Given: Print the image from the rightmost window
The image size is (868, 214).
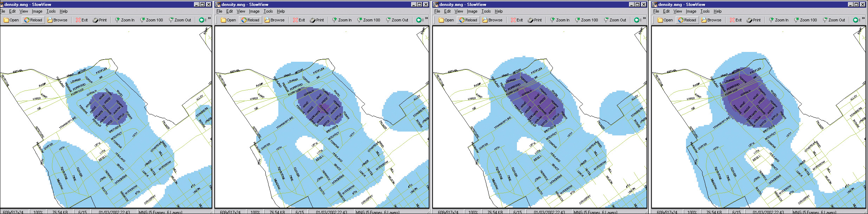Looking at the screenshot, I should pos(754,20).
